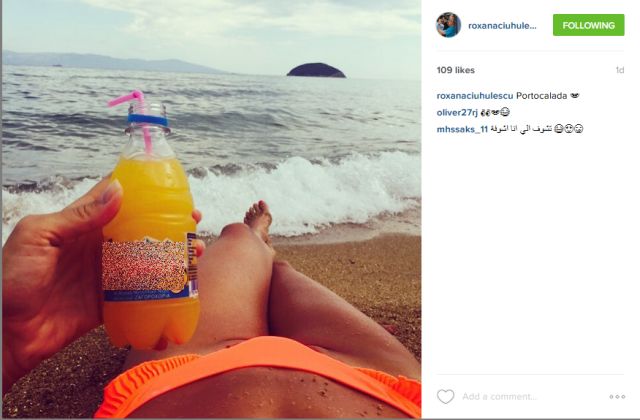Open roxanaciuhulescu's profile picture avatar

(x=448, y=25)
